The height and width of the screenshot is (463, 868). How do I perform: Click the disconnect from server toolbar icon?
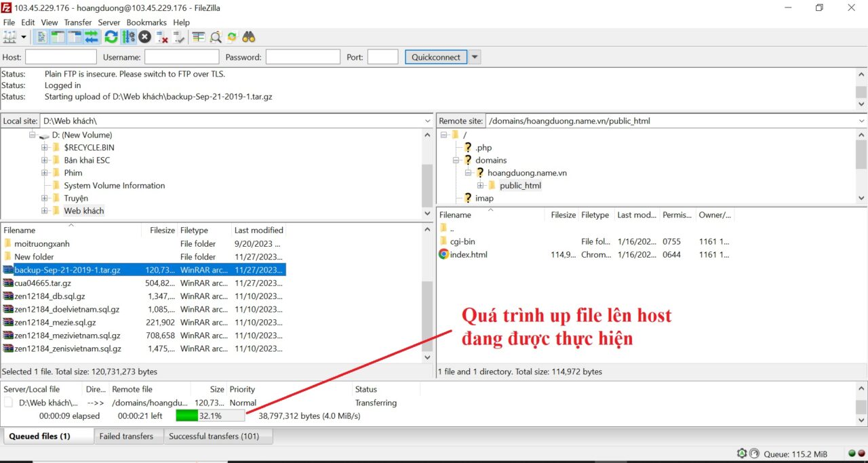tap(161, 37)
